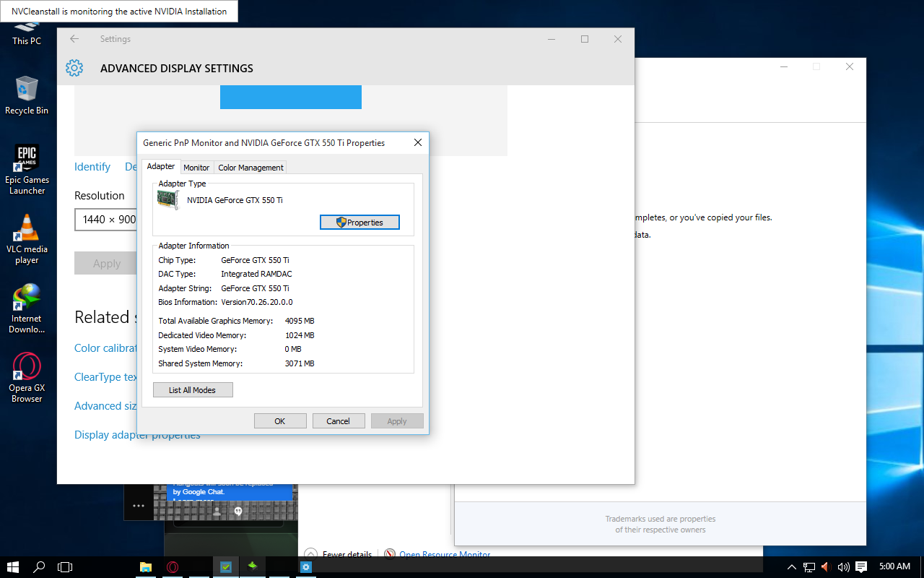Open Opera GX from the taskbar
924x578 pixels.
pyautogui.click(x=173, y=566)
